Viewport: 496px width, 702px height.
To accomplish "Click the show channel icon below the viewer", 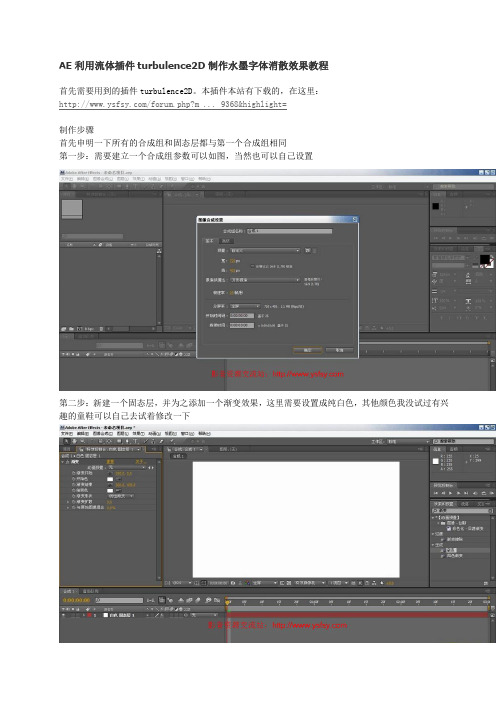I will click(247, 583).
